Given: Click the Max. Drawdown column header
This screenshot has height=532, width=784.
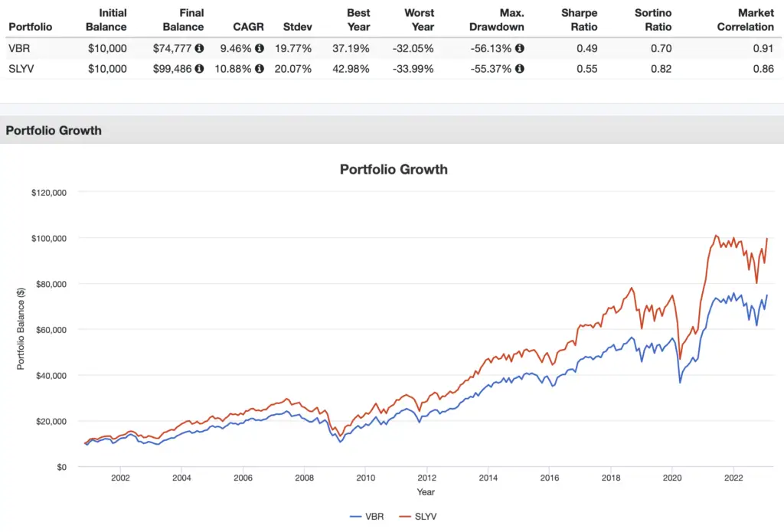Looking at the screenshot, I should point(498,20).
